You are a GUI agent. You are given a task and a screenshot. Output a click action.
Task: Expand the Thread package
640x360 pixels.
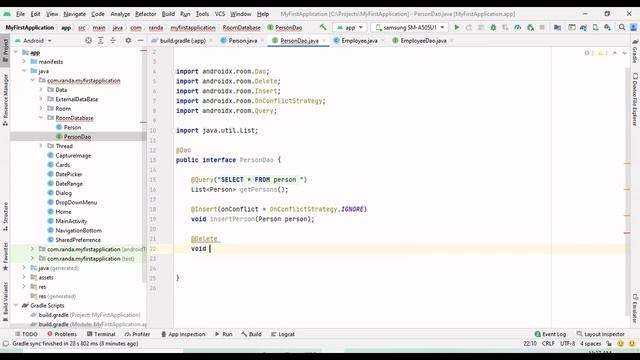coord(41,146)
